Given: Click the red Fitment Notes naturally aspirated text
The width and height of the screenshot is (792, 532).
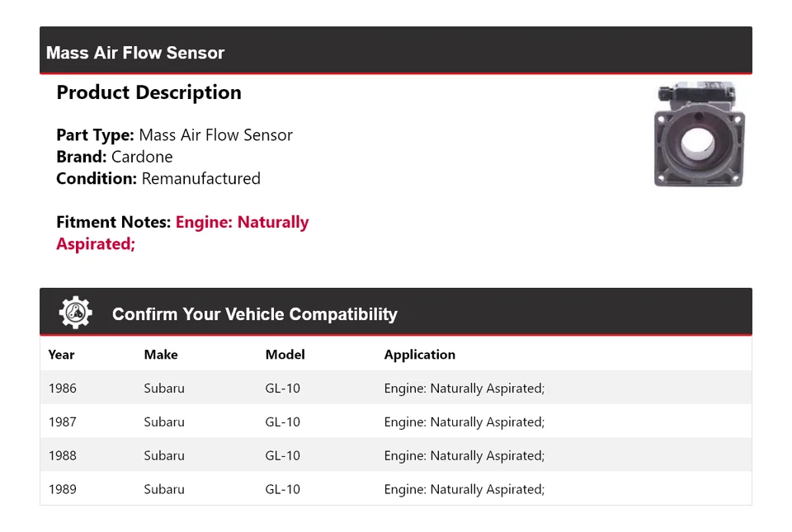Looking at the screenshot, I should tap(182, 233).
